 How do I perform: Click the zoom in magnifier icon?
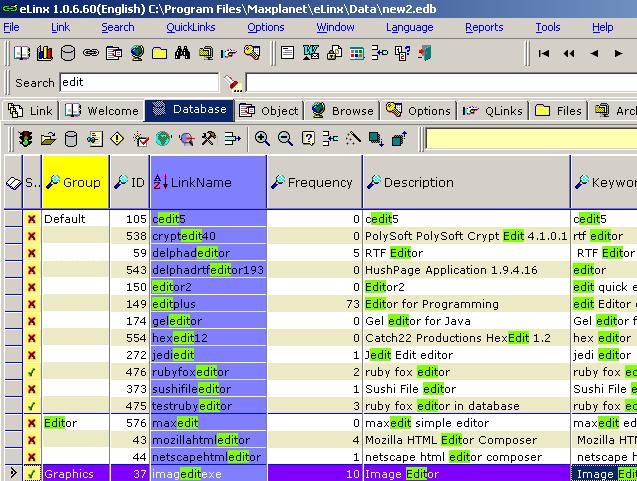tap(262, 139)
